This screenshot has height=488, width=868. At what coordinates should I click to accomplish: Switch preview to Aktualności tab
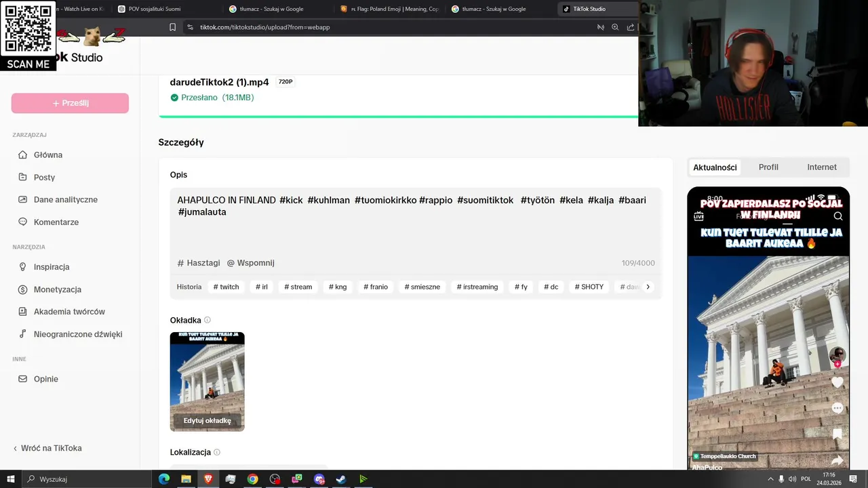pyautogui.click(x=715, y=167)
